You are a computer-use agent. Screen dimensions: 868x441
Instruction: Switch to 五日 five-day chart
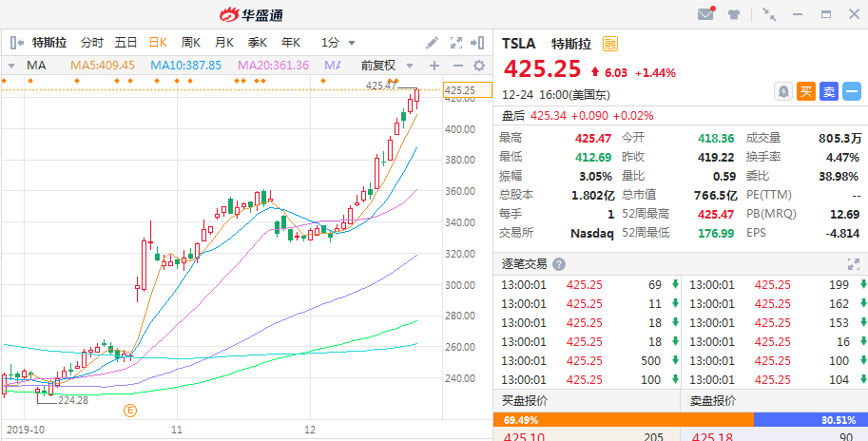click(125, 43)
